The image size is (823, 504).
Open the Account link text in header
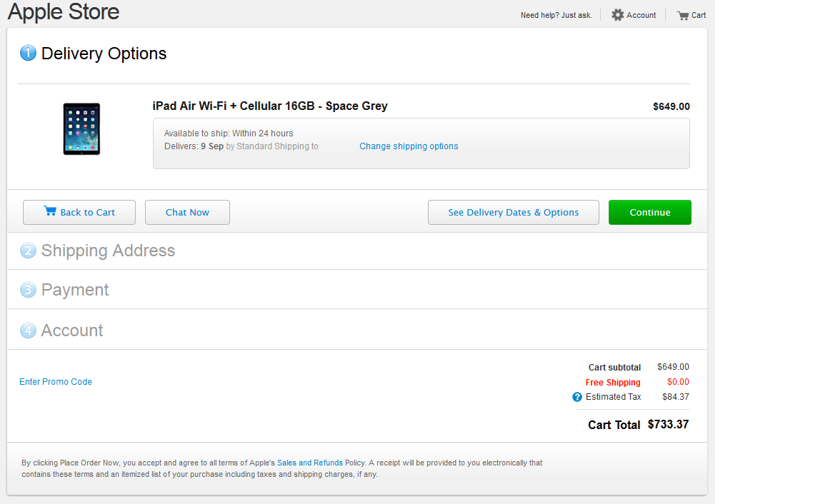coord(641,15)
